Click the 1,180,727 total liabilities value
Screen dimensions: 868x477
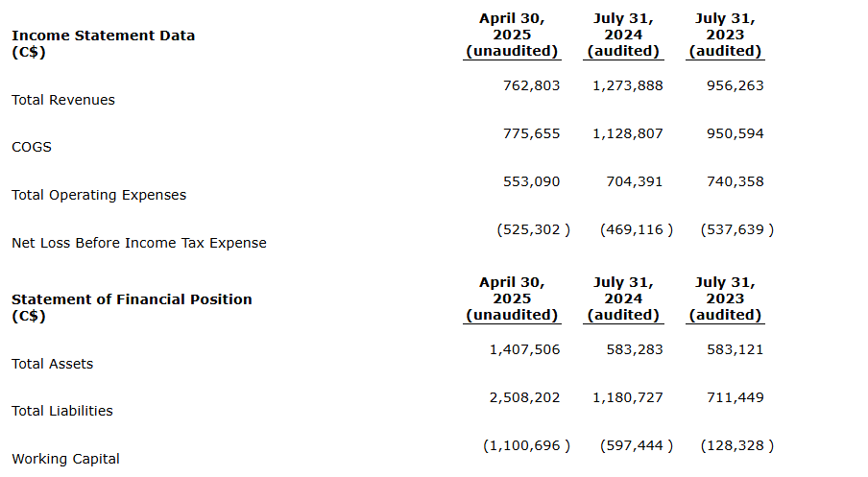pos(628,397)
